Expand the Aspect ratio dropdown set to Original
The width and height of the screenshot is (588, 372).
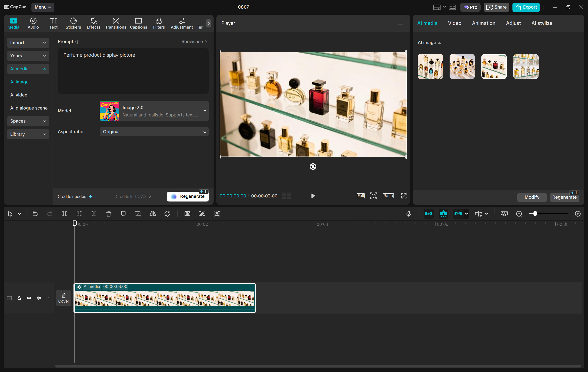(154, 132)
